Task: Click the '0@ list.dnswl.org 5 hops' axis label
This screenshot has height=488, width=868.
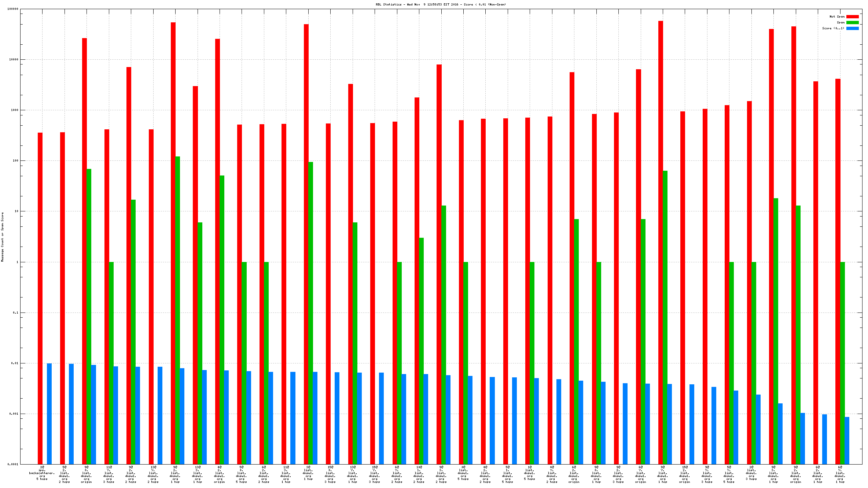Action: [463, 473]
